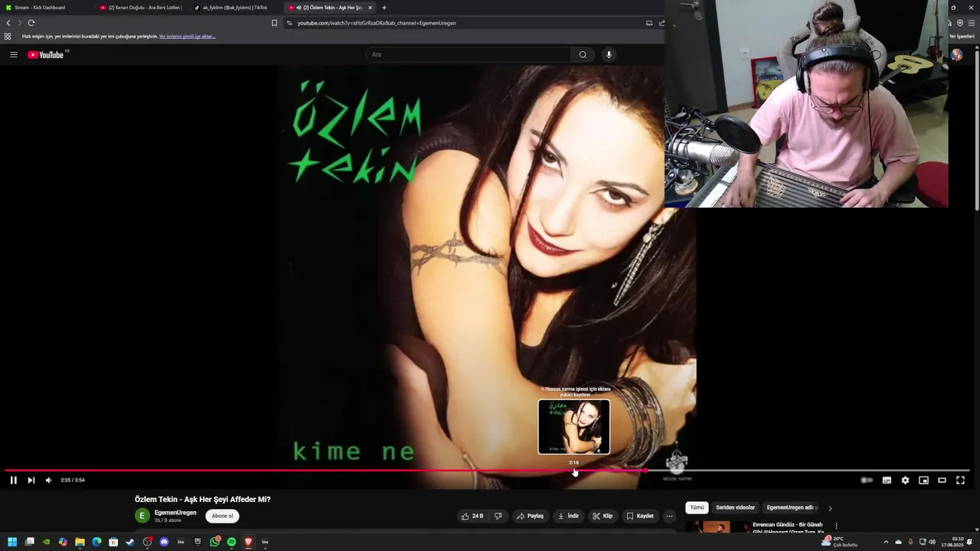Image resolution: width=980 pixels, height=551 pixels.
Task: Open File Explorer from taskbar
Action: (80, 542)
